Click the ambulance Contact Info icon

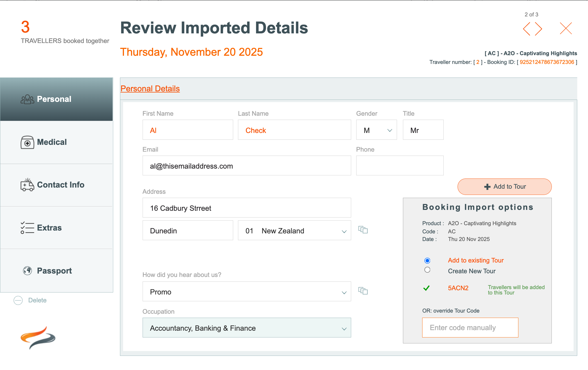click(x=27, y=185)
